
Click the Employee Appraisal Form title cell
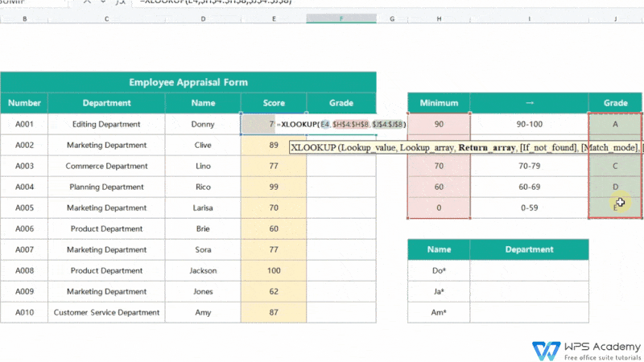(x=188, y=82)
